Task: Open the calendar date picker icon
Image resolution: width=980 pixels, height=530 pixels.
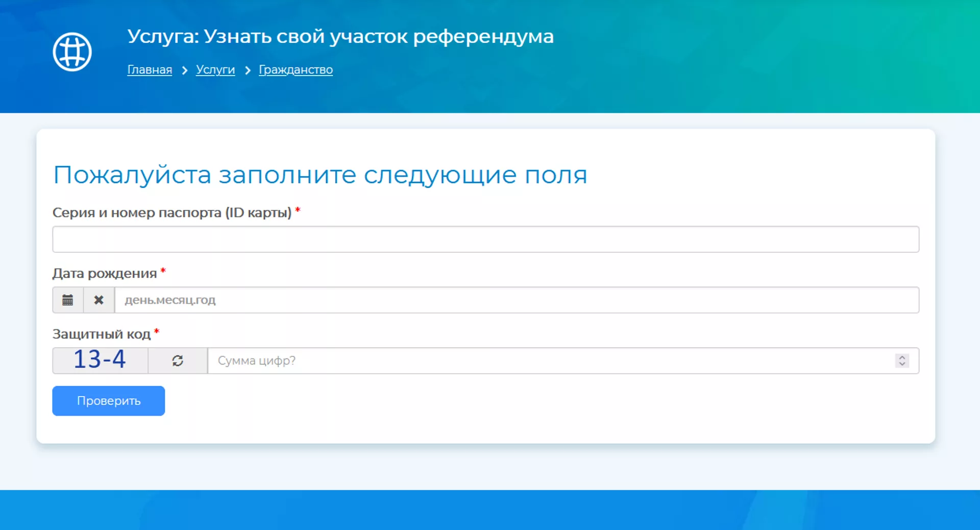Action: click(68, 300)
